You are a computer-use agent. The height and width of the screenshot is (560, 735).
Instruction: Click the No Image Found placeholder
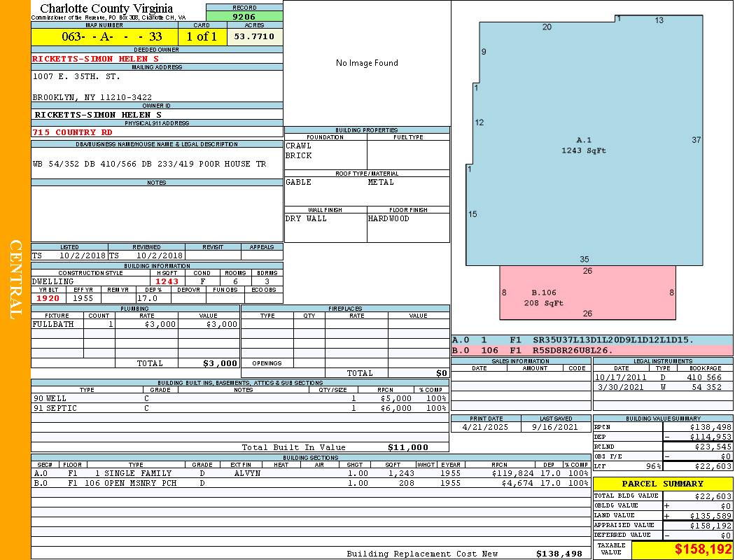pyautogui.click(x=367, y=63)
